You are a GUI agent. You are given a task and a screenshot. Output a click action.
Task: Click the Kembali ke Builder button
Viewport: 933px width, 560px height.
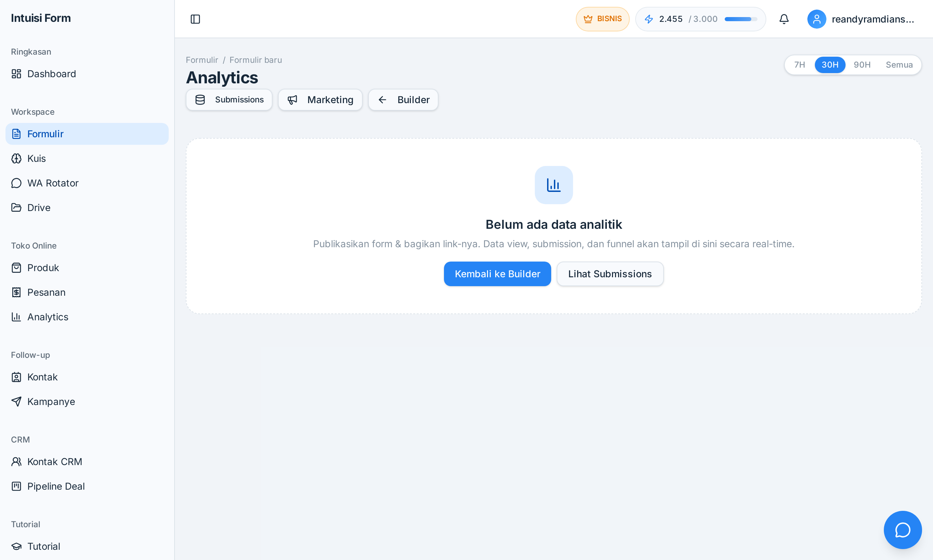(497, 274)
